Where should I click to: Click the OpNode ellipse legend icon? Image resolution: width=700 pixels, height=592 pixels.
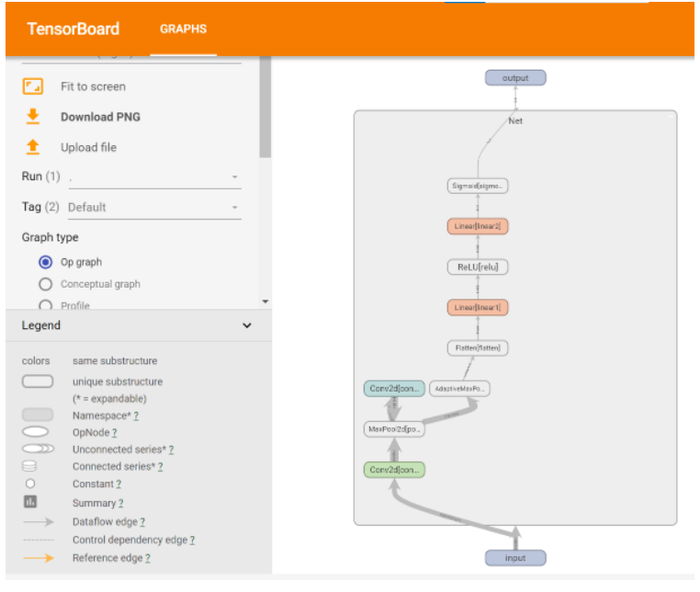pos(35,432)
